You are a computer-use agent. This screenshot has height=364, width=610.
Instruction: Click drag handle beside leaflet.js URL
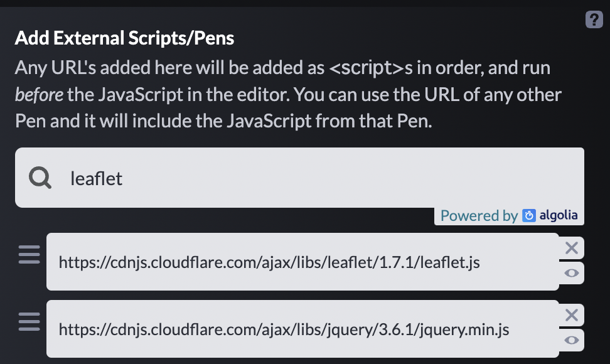pyautogui.click(x=29, y=255)
